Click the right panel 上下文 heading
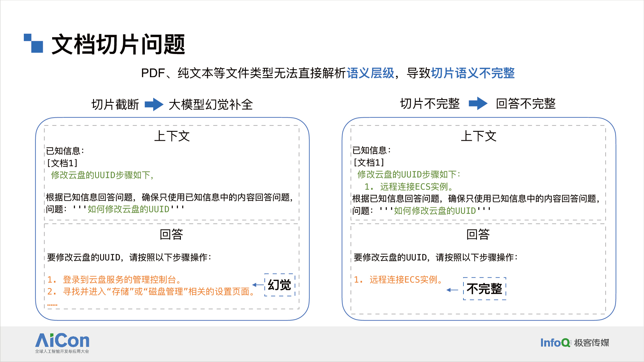644x362 pixels. coord(479,136)
